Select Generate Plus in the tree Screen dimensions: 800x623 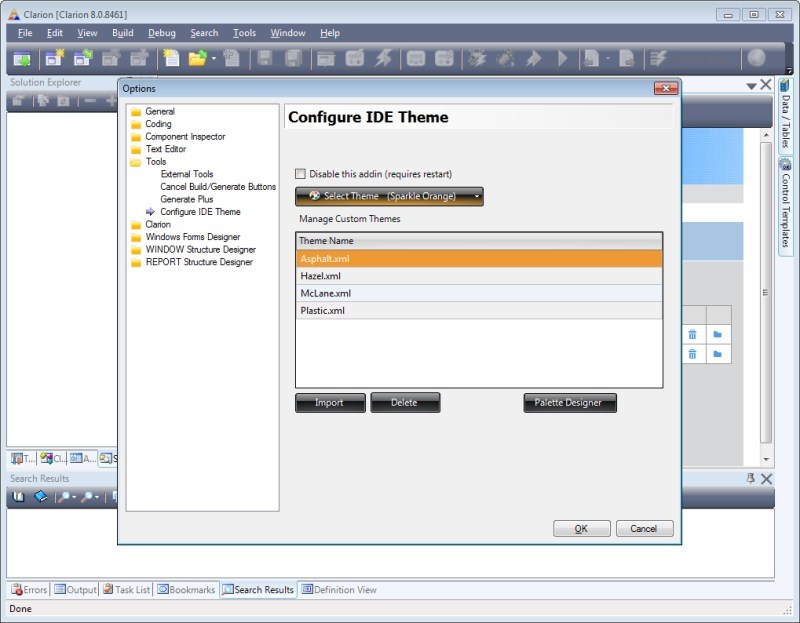click(x=187, y=199)
